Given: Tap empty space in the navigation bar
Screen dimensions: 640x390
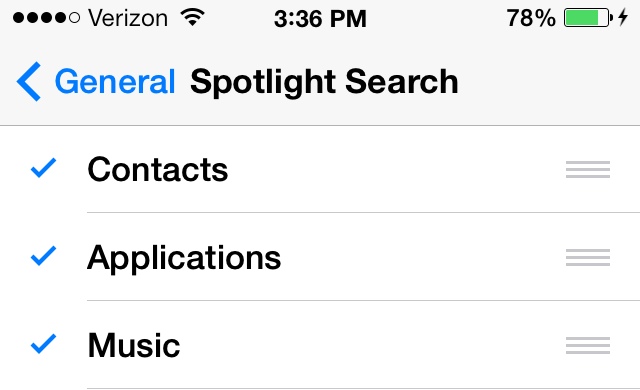Looking at the screenshot, I should click(x=547, y=82).
